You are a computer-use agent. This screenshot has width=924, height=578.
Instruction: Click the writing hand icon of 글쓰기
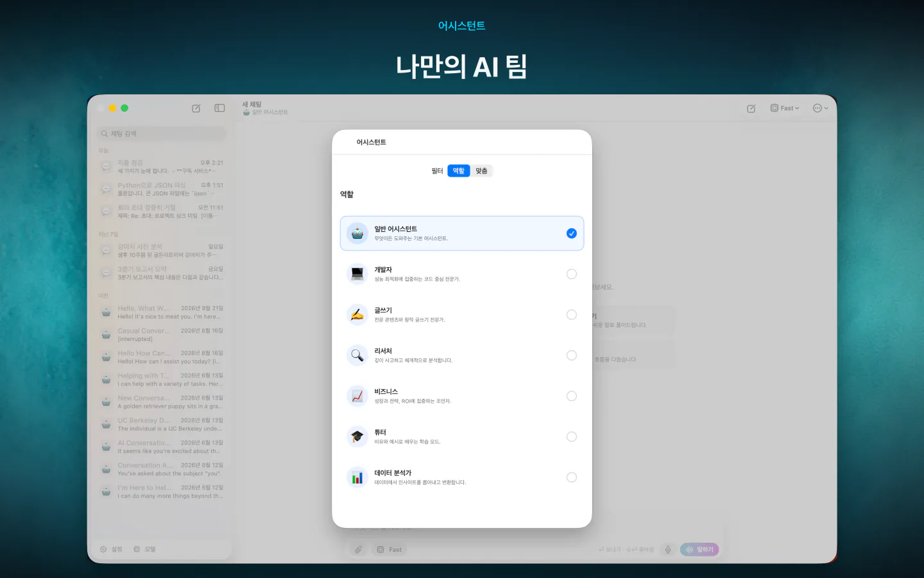point(357,315)
